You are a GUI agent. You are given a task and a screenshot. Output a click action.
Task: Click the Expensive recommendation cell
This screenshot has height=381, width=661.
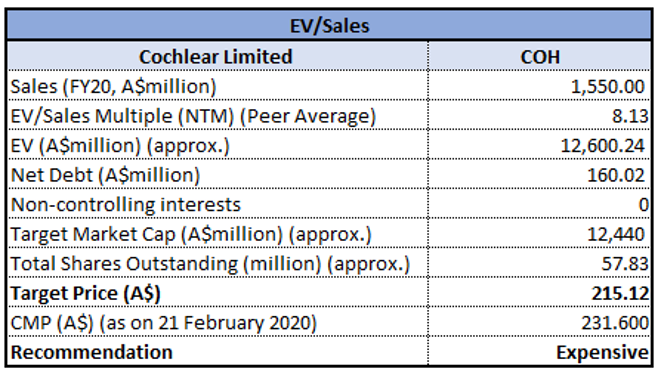pyautogui.click(x=540, y=351)
